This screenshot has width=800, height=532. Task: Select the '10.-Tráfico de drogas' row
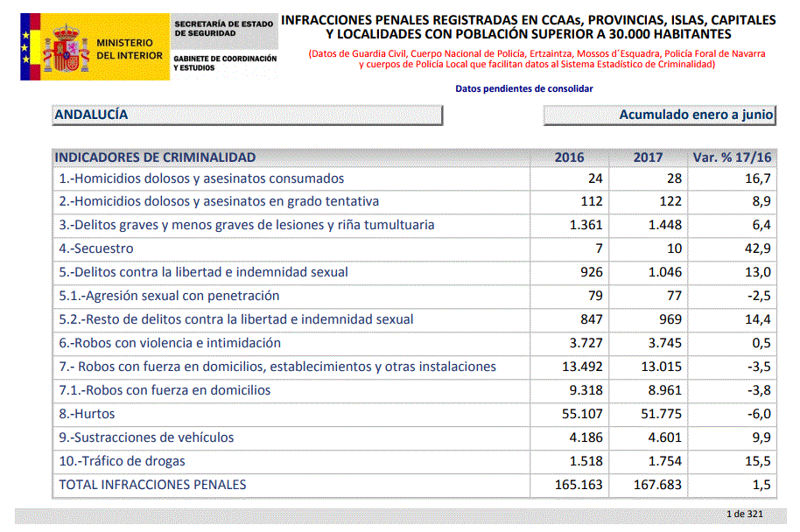(x=122, y=461)
